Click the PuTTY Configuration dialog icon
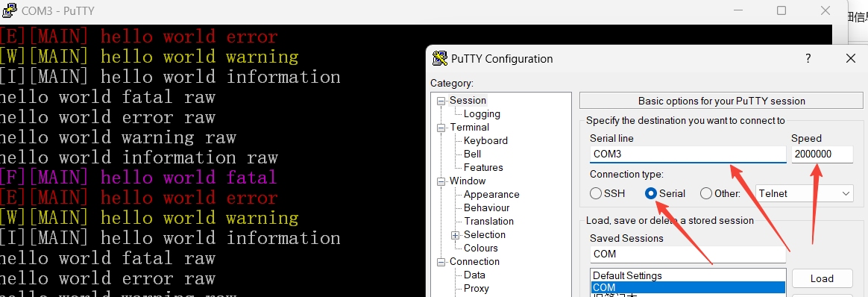868x297 pixels. point(440,58)
